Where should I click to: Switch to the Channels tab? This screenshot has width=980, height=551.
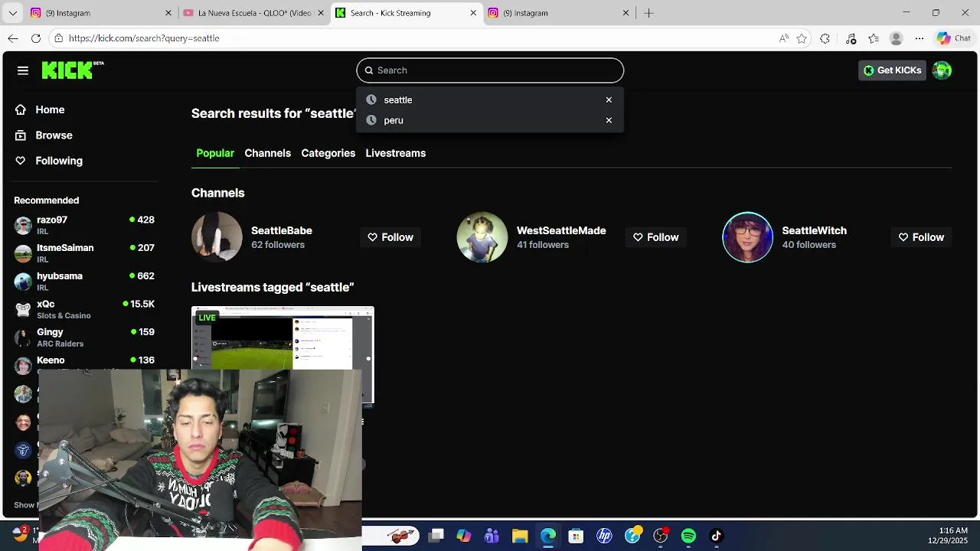pos(267,153)
